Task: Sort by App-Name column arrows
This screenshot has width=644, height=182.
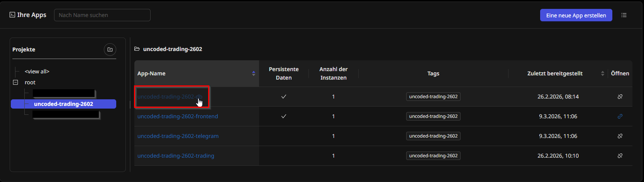Action: tap(254, 73)
